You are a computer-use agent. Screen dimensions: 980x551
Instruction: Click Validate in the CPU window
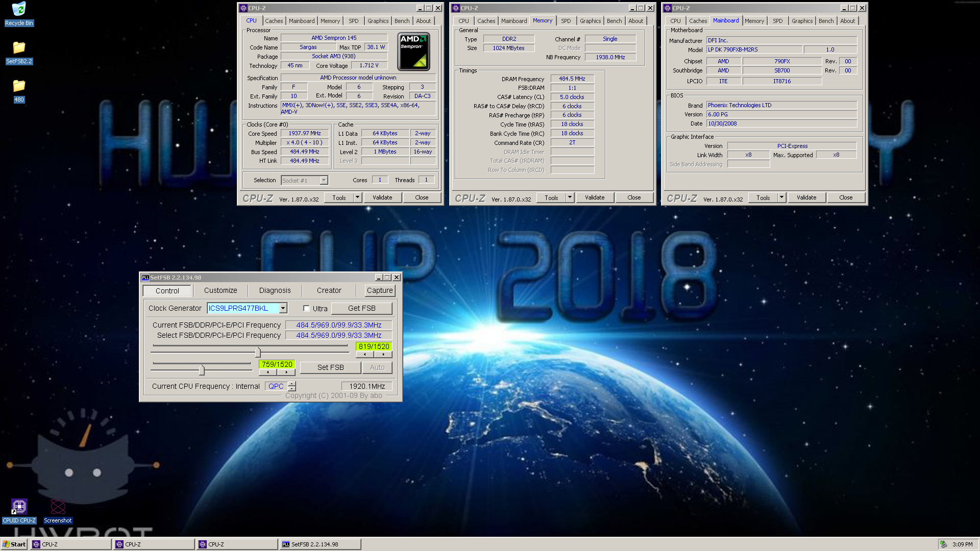[x=382, y=197]
